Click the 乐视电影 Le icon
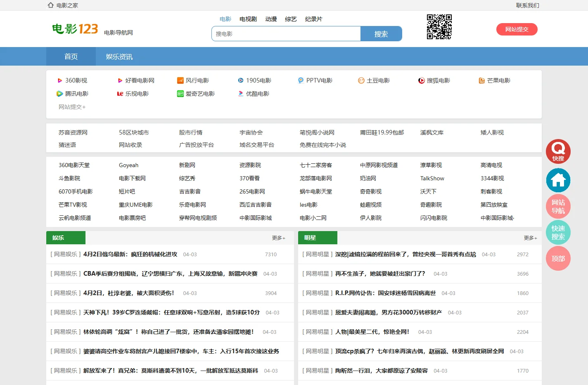This screenshot has height=385, width=588. pyautogui.click(x=120, y=94)
